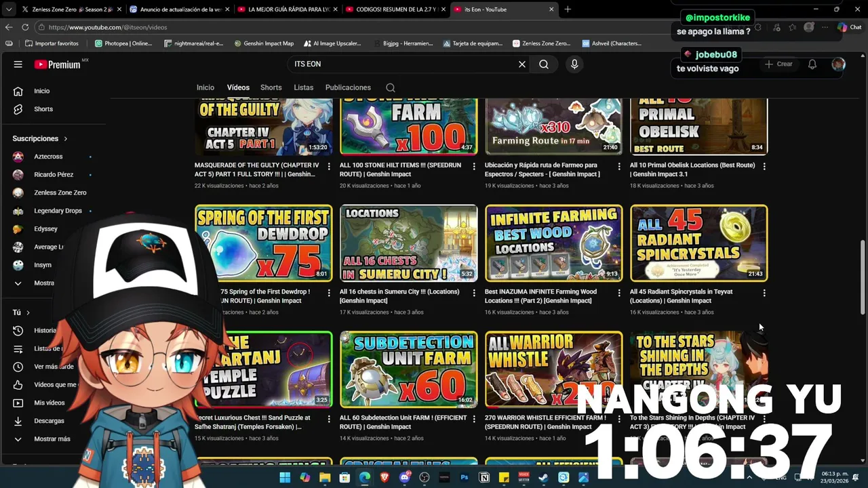
Task: Open options for MASQUERADE OF THE GUILTY video
Action: pyautogui.click(x=329, y=166)
